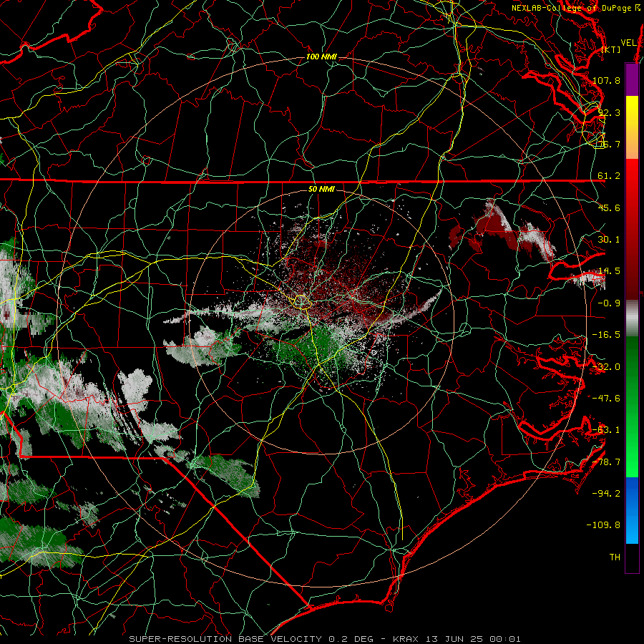This screenshot has width=644, height=644.
Task: Click the KRAX station identifier
Action: pos(406,639)
